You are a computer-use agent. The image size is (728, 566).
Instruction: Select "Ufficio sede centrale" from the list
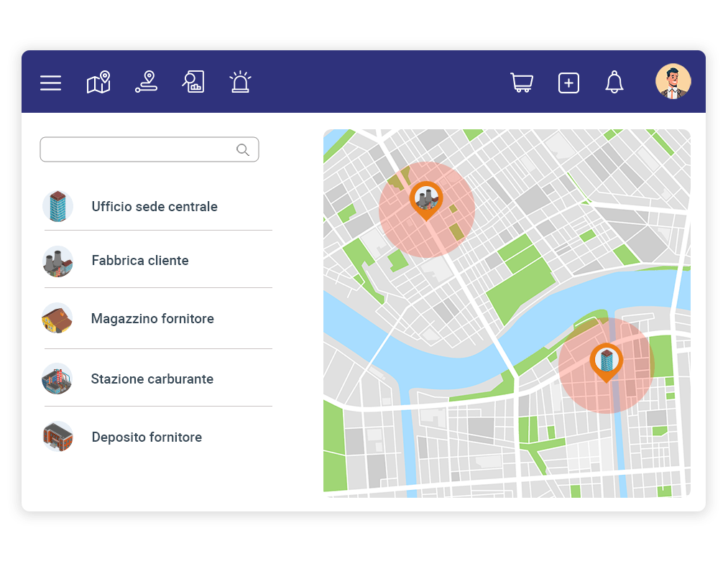click(x=154, y=206)
